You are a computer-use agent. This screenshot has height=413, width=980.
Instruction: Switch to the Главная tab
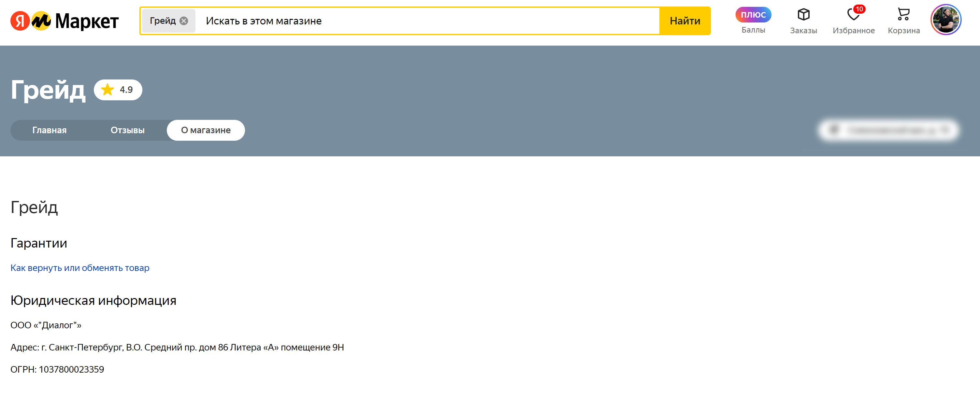pos(50,130)
